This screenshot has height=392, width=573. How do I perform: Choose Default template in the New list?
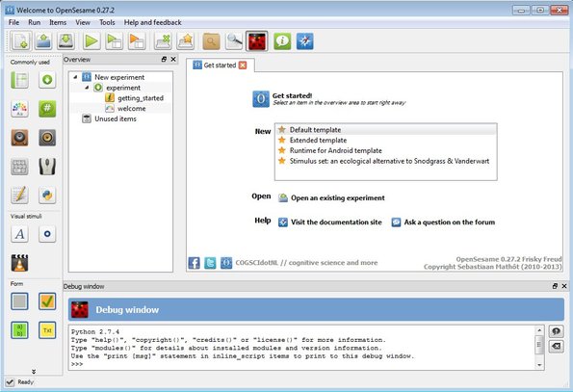click(x=385, y=130)
